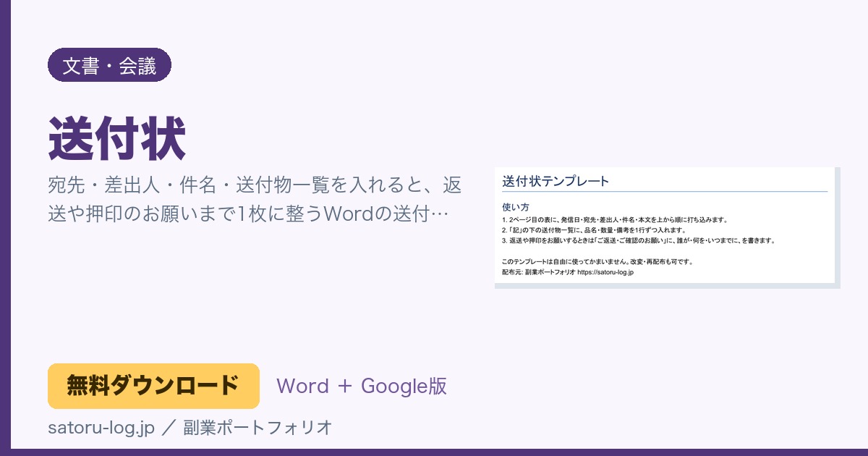
Task: Click the 配布元 URL line in the preview
Action: 568,273
